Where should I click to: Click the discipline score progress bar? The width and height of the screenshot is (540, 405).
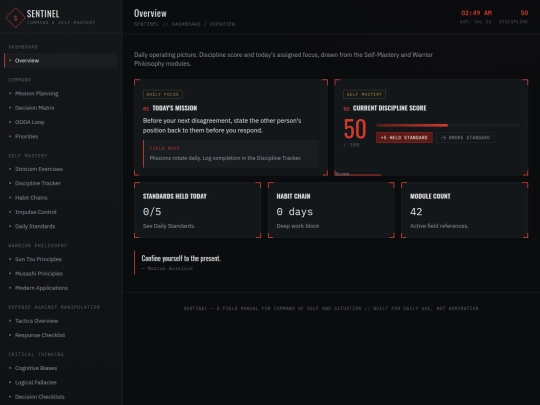click(x=448, y=125)
